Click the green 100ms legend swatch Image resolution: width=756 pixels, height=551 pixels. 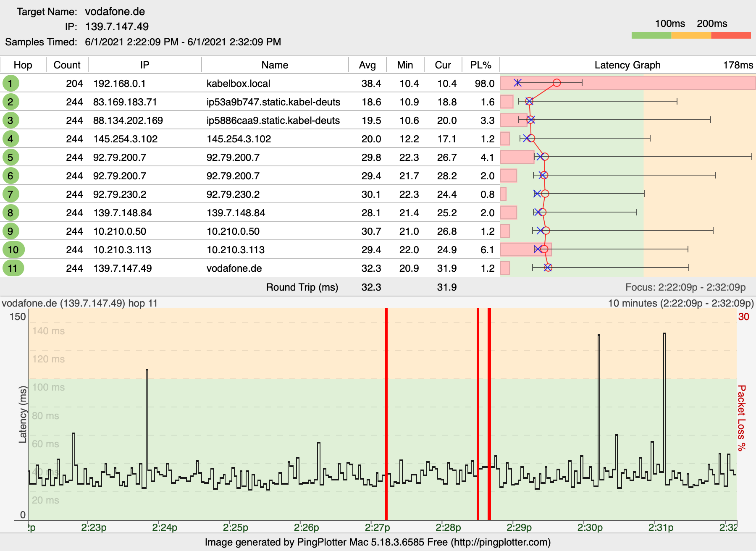(651, 35)
